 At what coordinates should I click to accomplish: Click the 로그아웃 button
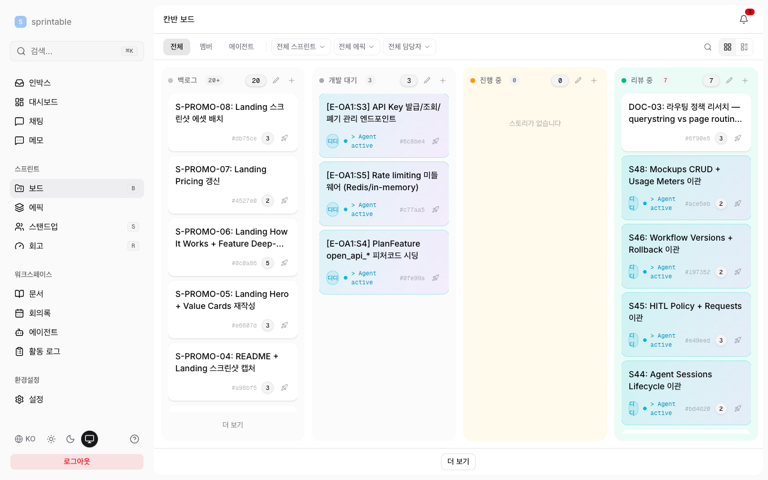pyautogui.click(x=77, y=461)
